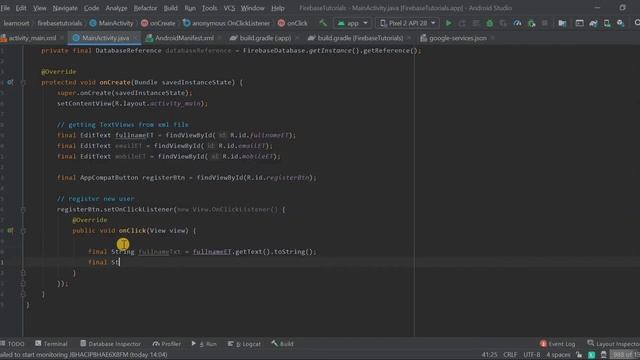Click the fold-end marker beside the "});" line
Viewport: 640px width, 360px height.
tap(23, 283)
